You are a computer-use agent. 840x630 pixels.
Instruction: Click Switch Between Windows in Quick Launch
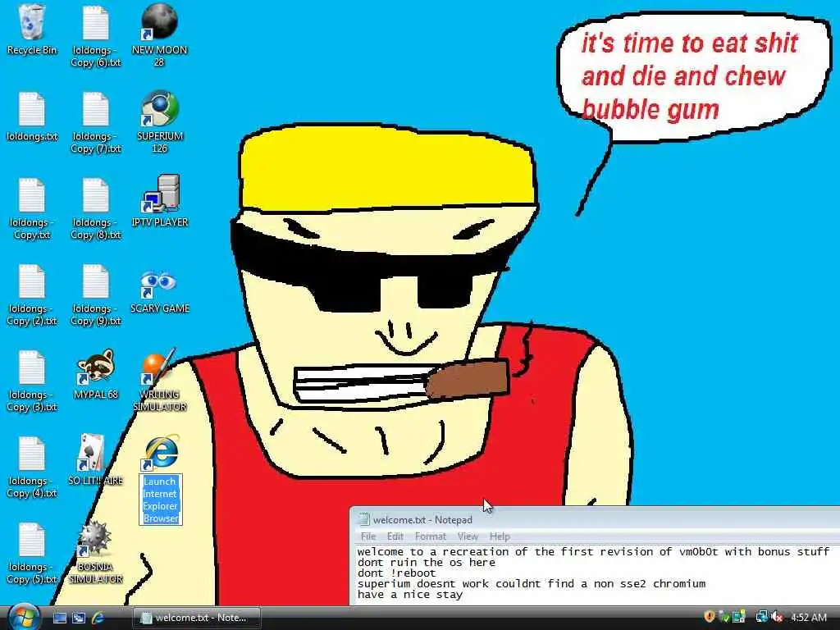[79, 618]
